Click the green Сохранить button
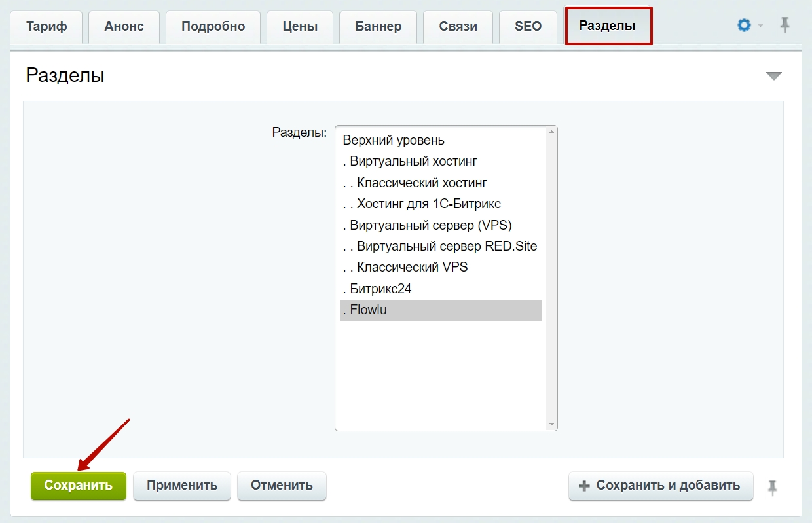 click(79, 486)
